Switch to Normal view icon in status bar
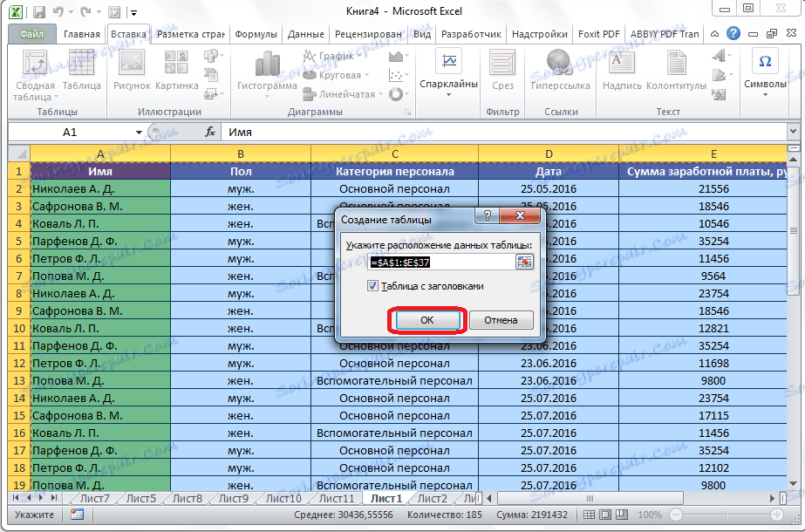Image resolution: width=805 pixels, height=532 pixels. tap(590, 514)
